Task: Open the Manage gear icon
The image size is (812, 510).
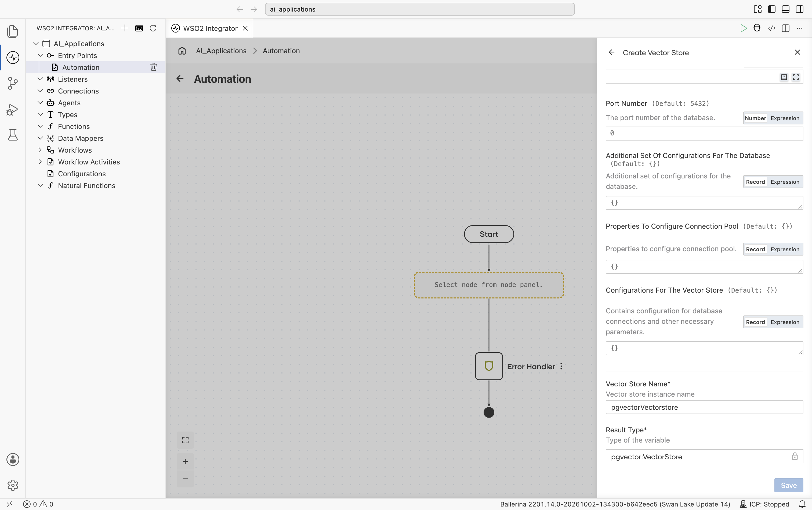Action: [x=13, y=485]
